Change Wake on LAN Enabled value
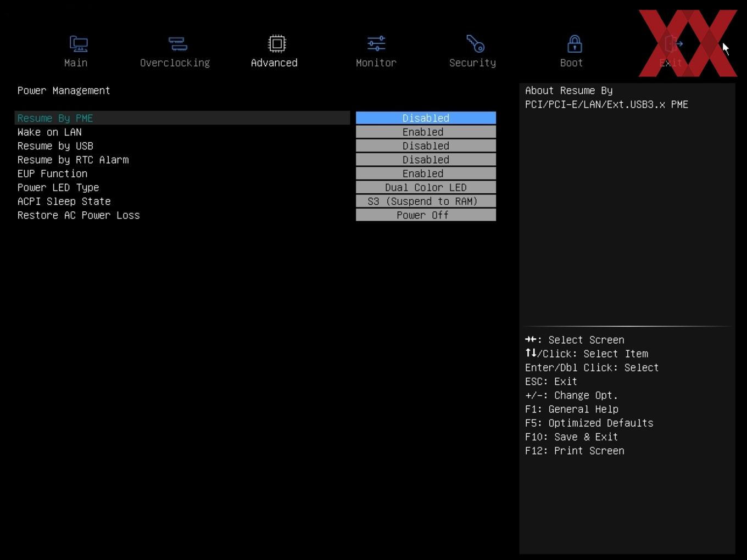 pos(426,132)
